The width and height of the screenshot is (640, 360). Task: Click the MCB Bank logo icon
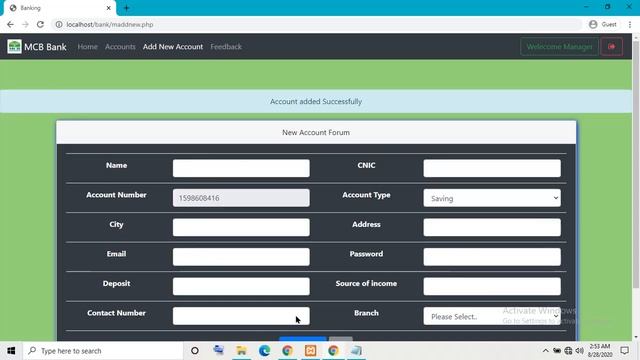click(14, 47)
